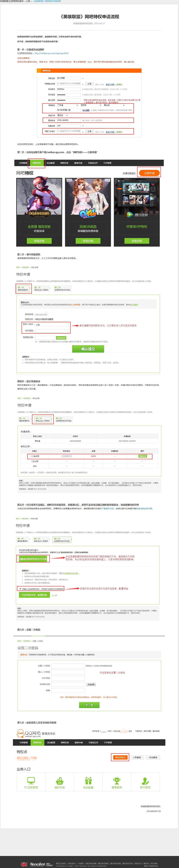Image resolution: width=179 pixels, height=868 pixels.
Task: Open the netbar.qq.com/reg/reg.shtml registration link
Action: click(x=51, y=53)
